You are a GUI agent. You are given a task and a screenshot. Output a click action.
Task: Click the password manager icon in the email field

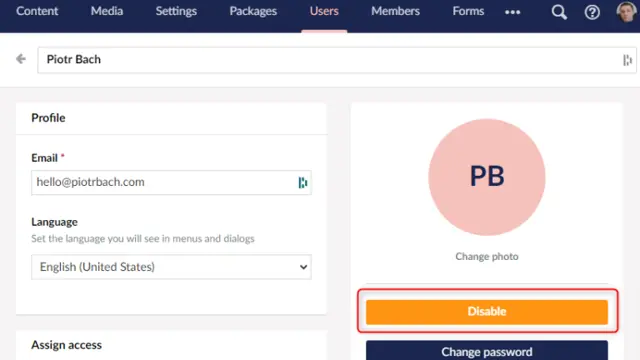coord(302,182)
